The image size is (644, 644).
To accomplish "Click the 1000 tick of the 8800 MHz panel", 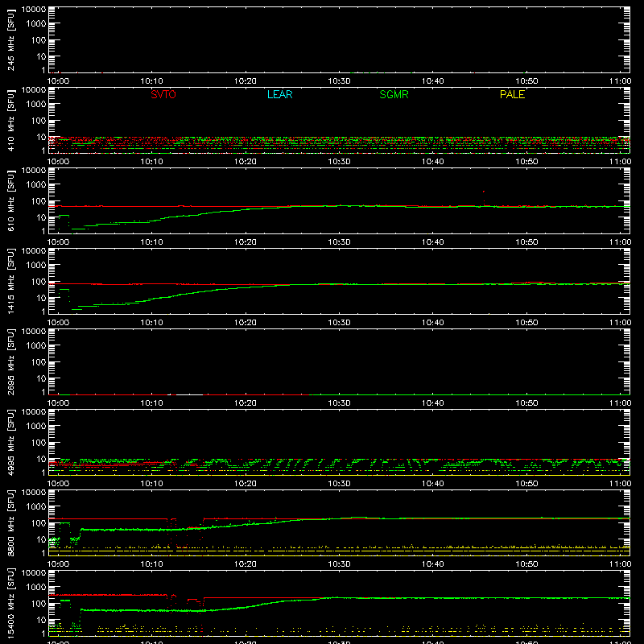I will coord(36,506).
